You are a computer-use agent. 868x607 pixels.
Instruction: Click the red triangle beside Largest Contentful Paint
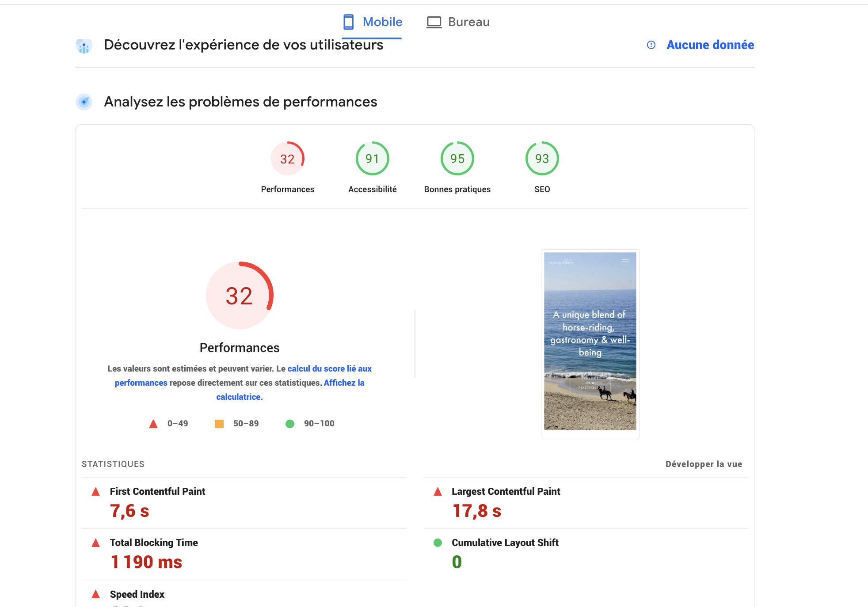438,492
